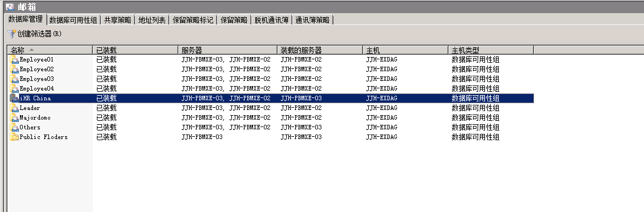Open the 数据库可用性组 tab
The image size is (644, 212).
(x=74, y=20)
